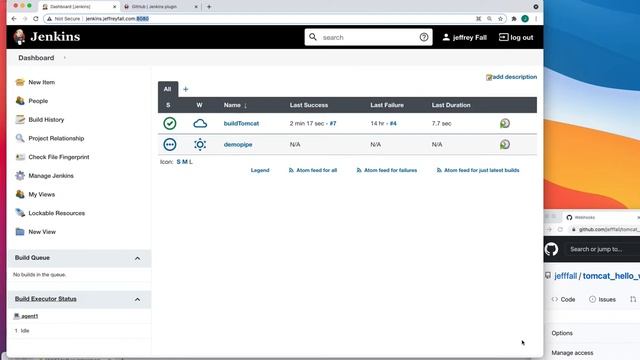Click the Jenkins logo in header

[47, 37]
